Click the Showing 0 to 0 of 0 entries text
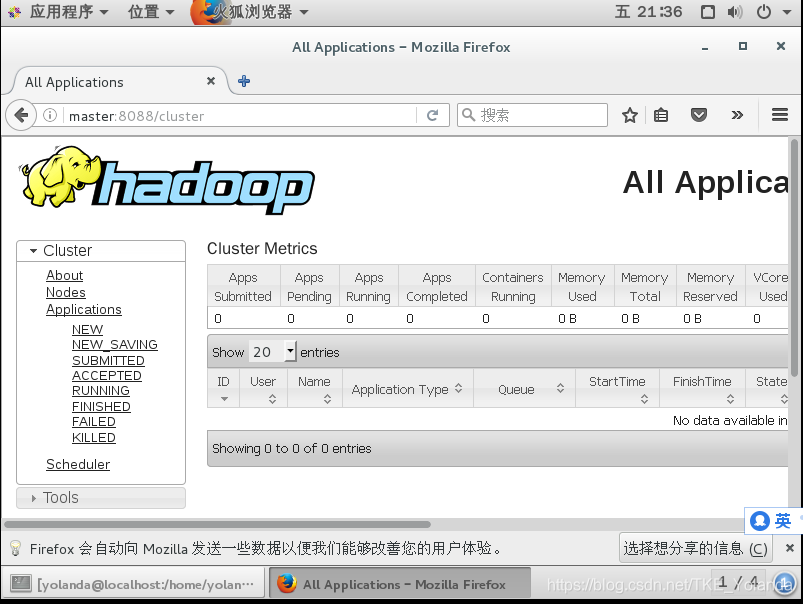Image resolution: width=803 pixels, height=604 pixels. pos(292,448)
